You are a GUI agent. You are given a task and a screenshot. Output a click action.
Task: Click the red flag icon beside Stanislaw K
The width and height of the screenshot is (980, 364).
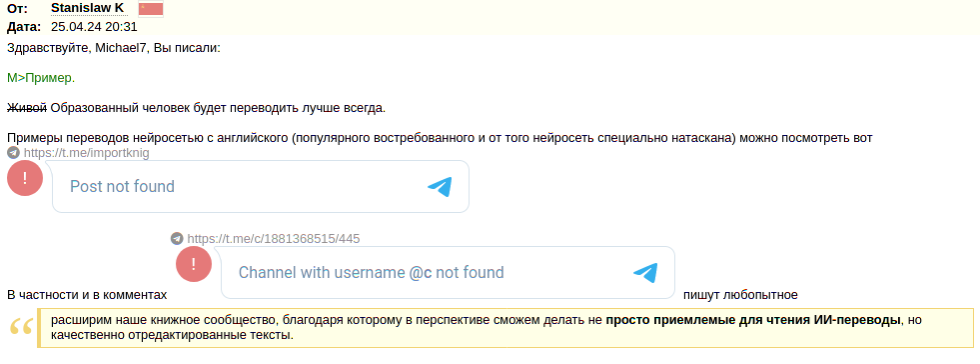coord(151,9)
